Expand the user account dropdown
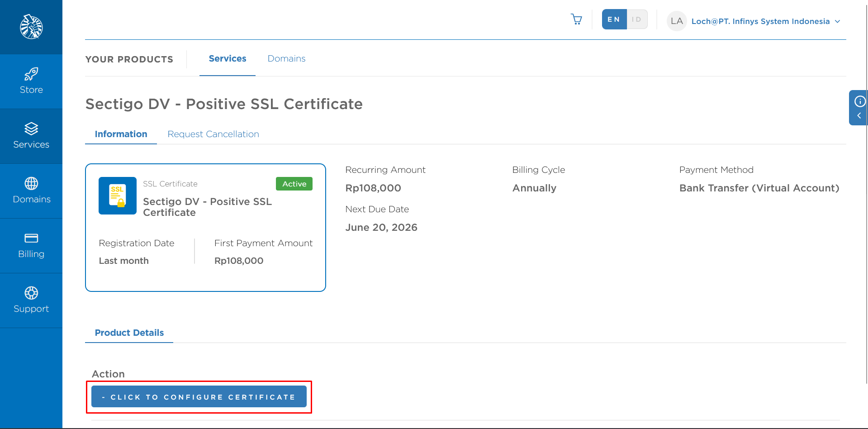Viewport: 868px width, 429px height. pos(837,21)
